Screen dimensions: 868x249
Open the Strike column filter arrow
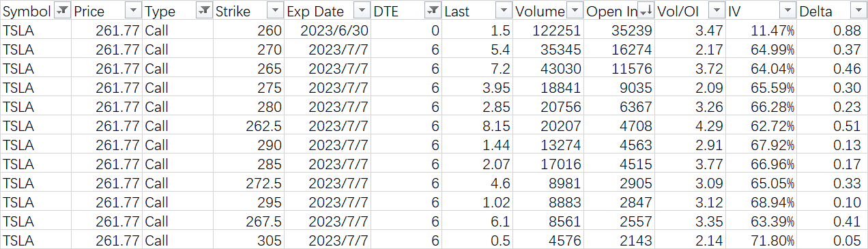[x=275, y=11]
